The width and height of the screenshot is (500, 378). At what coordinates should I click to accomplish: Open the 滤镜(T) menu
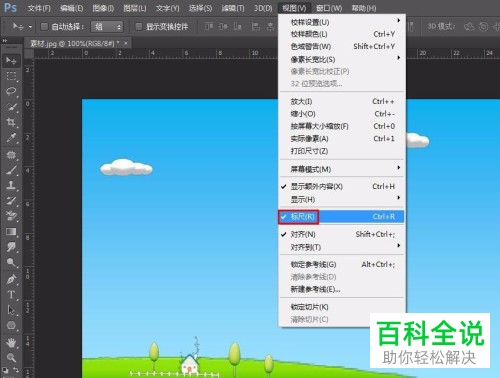tap(233, 8)
